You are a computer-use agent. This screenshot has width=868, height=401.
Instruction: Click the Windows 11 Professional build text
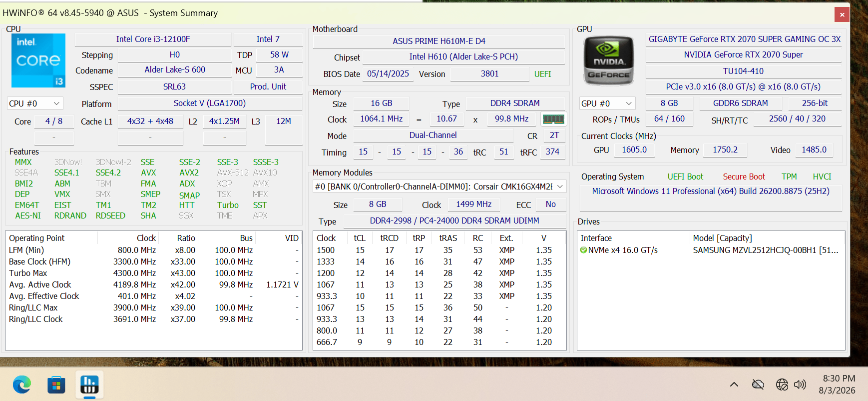coord(711,191)
